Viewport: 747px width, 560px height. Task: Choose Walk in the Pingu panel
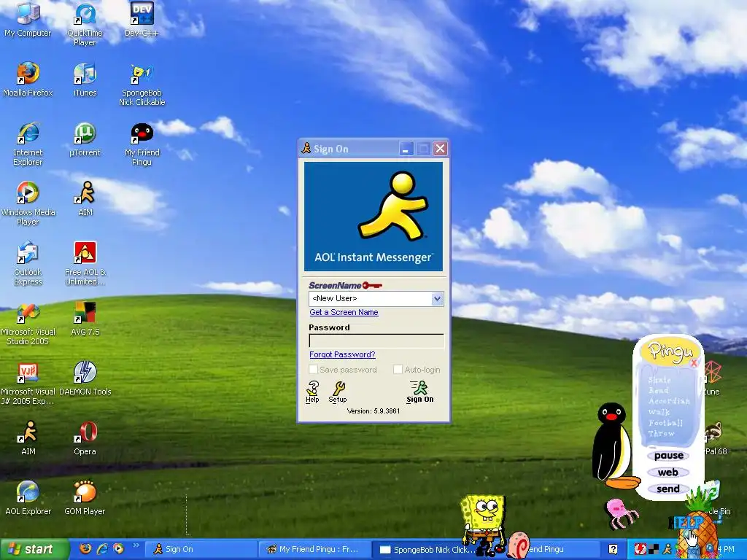[659, 412]
